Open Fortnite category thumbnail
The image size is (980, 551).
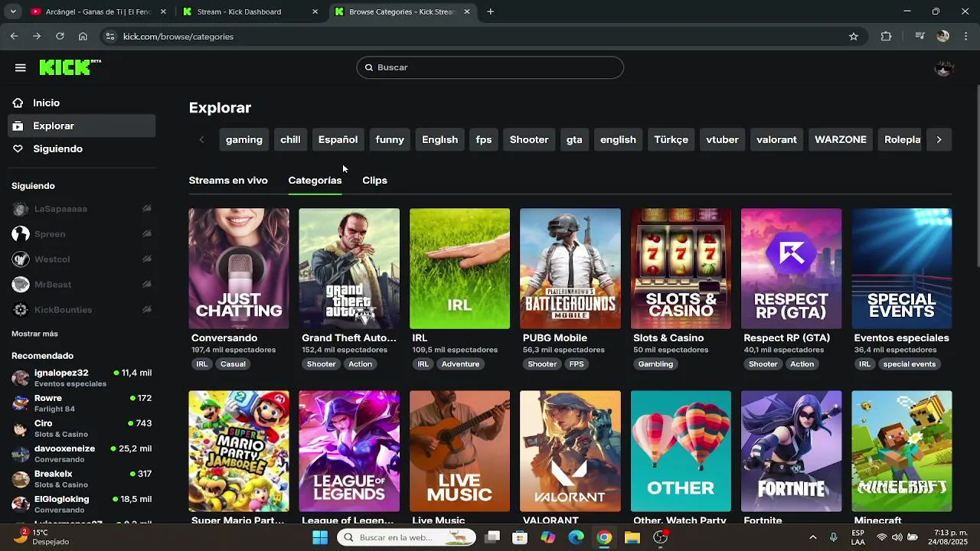(791, 451)
